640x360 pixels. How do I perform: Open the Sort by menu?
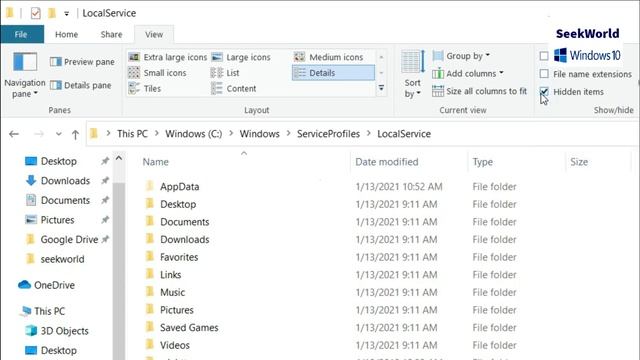click(413, 75)
